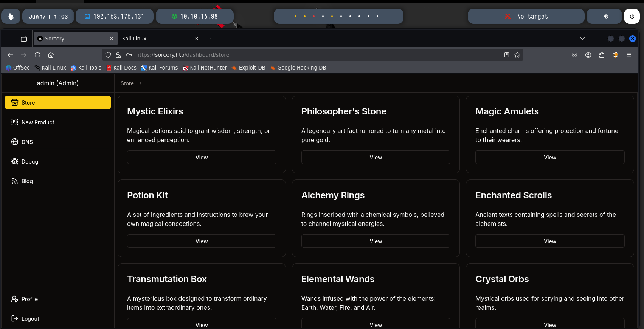The height and width of the screenshot is (329, 644).
Task: Bookmark this page with star icon
Action: pyautogui.click(x=517, y=55)
